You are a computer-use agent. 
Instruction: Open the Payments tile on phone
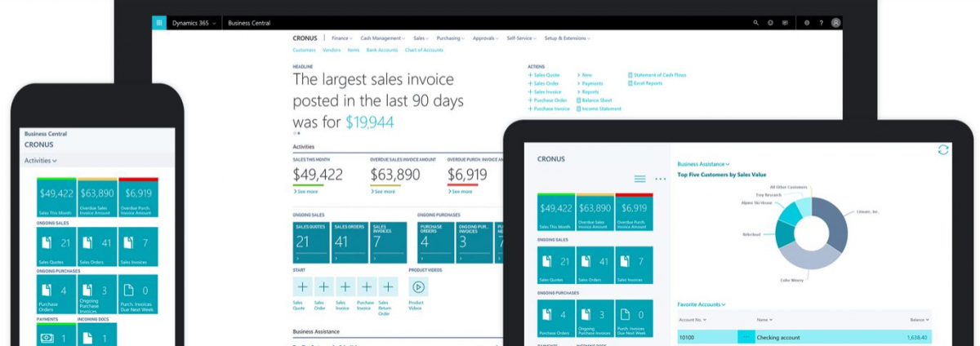[x=56, y=335]
